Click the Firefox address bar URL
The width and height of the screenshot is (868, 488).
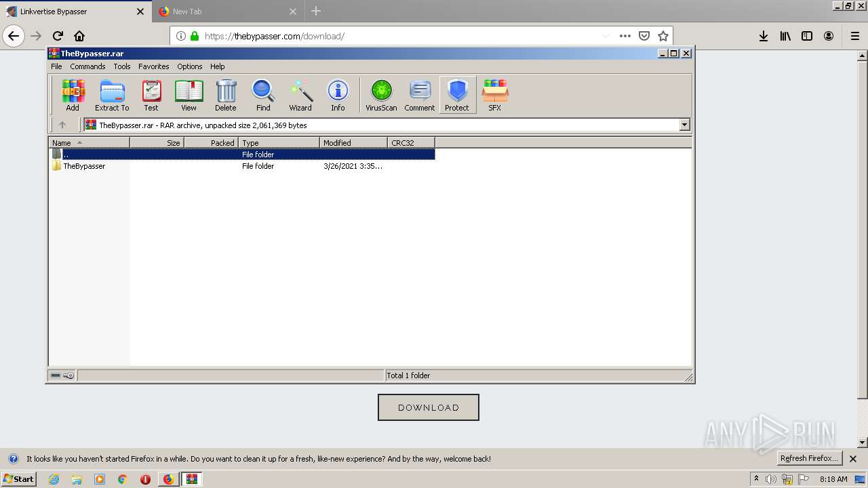(275, 36)
